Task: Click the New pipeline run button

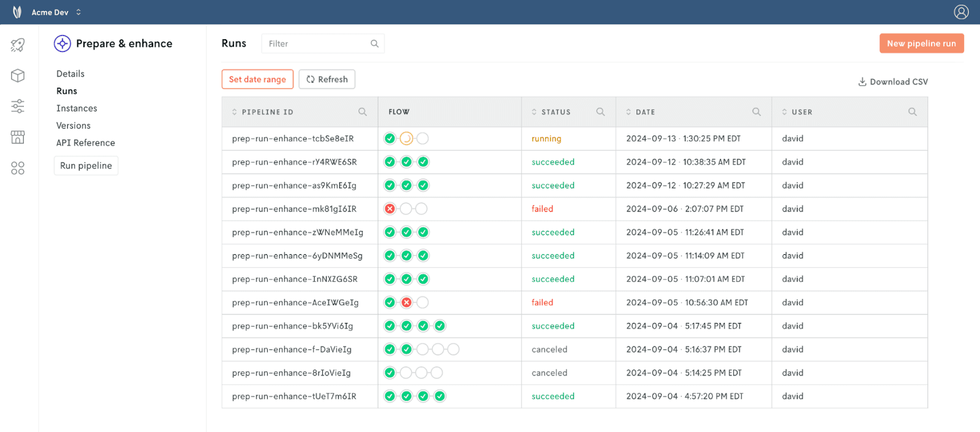Action: click(x=922, y=44)
